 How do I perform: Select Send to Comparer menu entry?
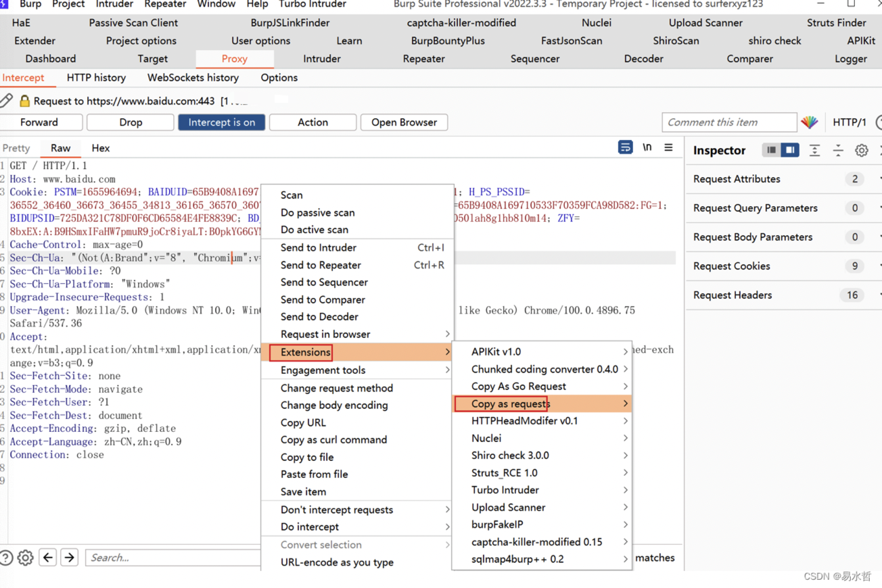point(357,299)
